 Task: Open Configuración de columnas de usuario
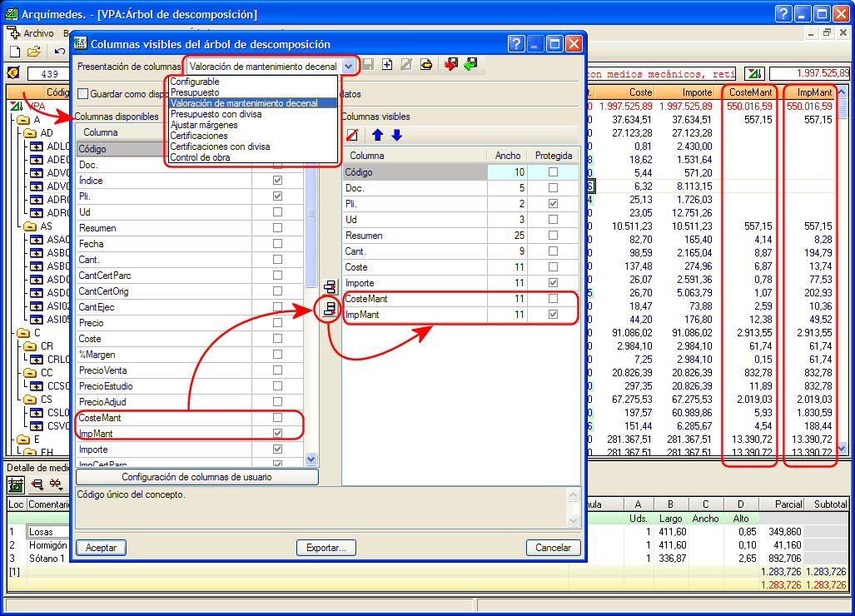point(196,477)
